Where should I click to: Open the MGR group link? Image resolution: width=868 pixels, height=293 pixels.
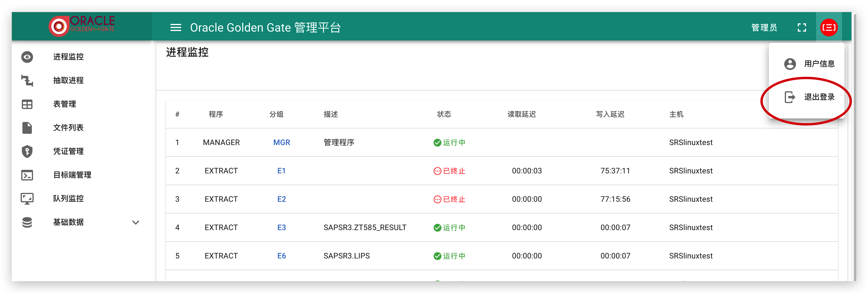[x=281, y=143]
